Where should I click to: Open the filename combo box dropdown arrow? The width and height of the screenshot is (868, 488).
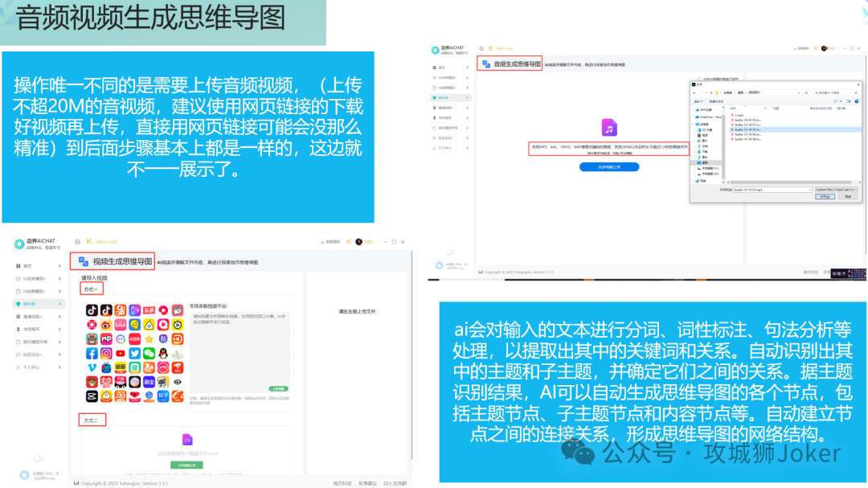click(810, 190)
